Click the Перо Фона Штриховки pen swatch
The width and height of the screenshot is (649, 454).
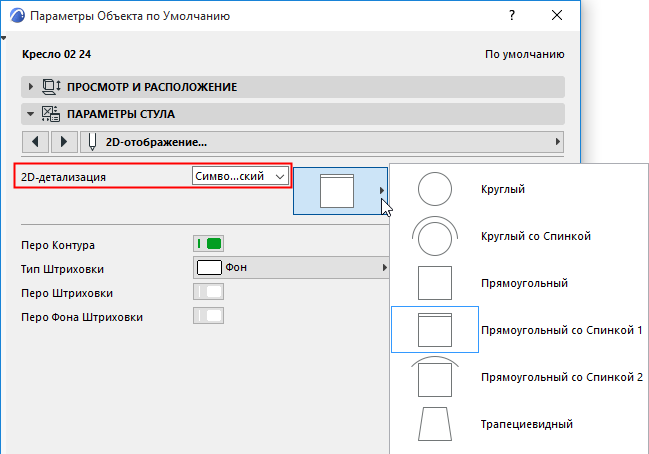tap(209, 316)
